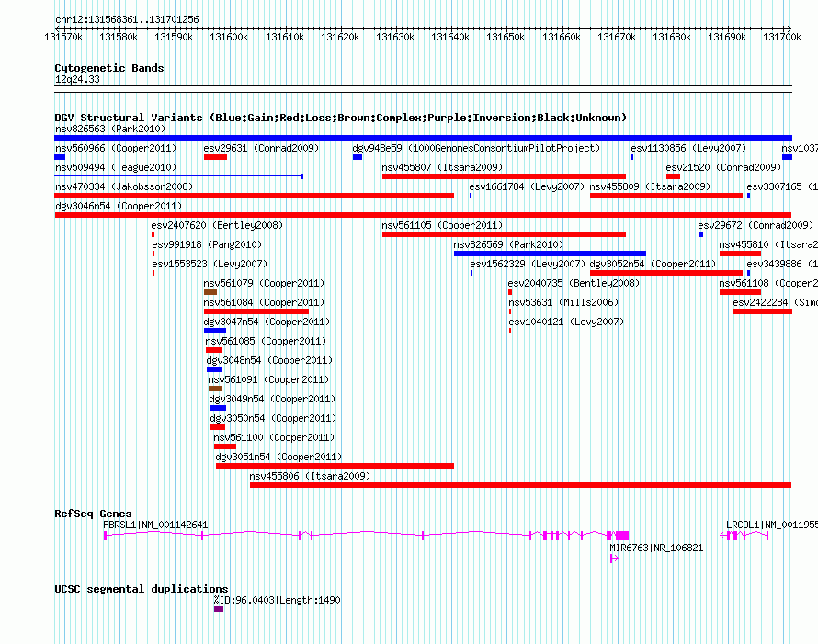Select the %ID:96.0403|Length:1490 label
Screen dimensions: 818x644
click(277, 600)
